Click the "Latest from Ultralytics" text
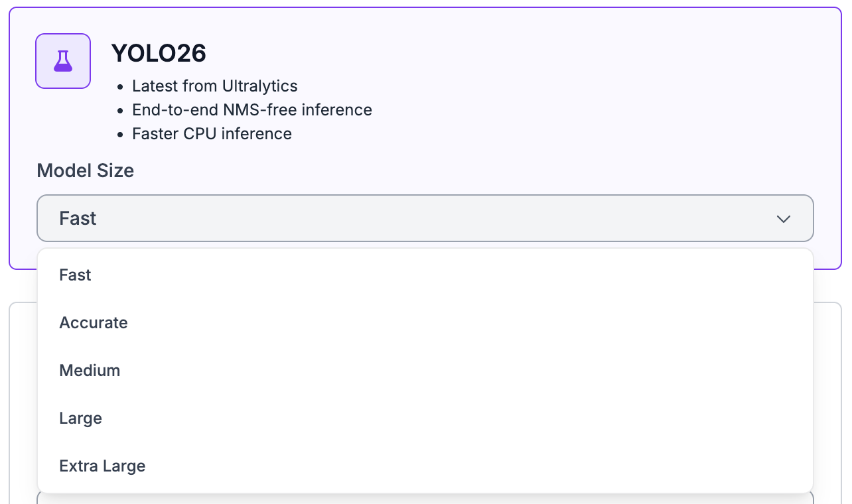This screenshot has height=504, width=852. (x=214, y=86)
